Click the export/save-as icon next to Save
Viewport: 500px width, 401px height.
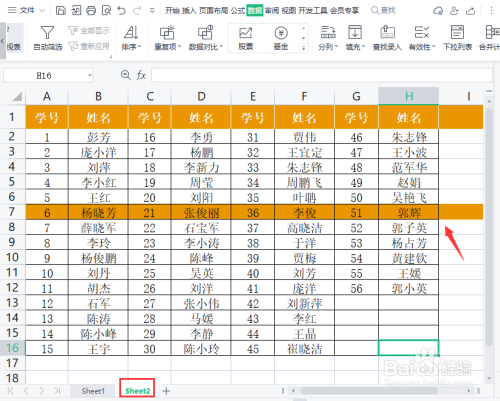click(x=76, y=11)
